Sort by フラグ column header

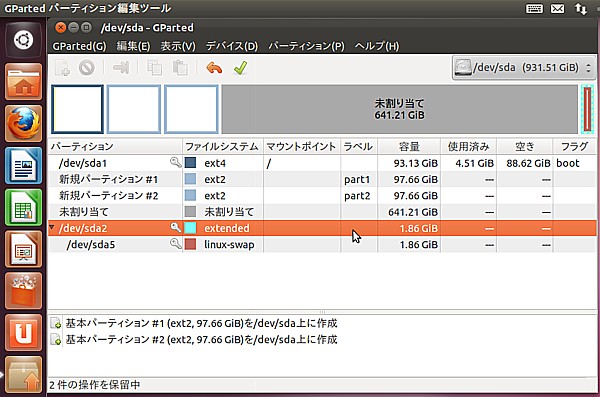pos(575,147)
